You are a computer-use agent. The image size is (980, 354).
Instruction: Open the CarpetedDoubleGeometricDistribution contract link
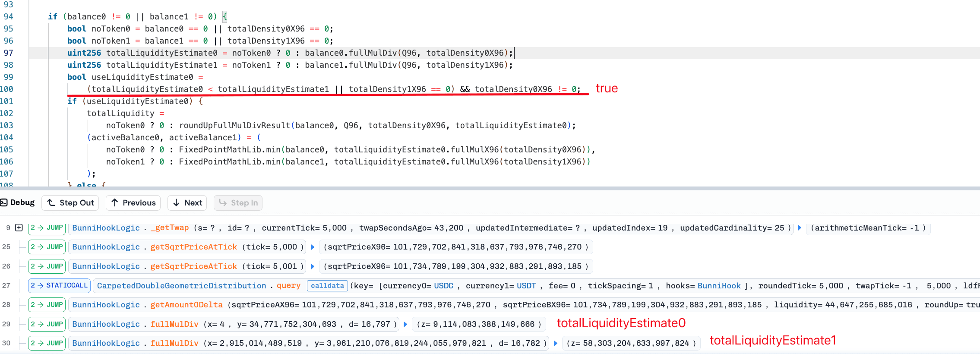tap(181, 285)
